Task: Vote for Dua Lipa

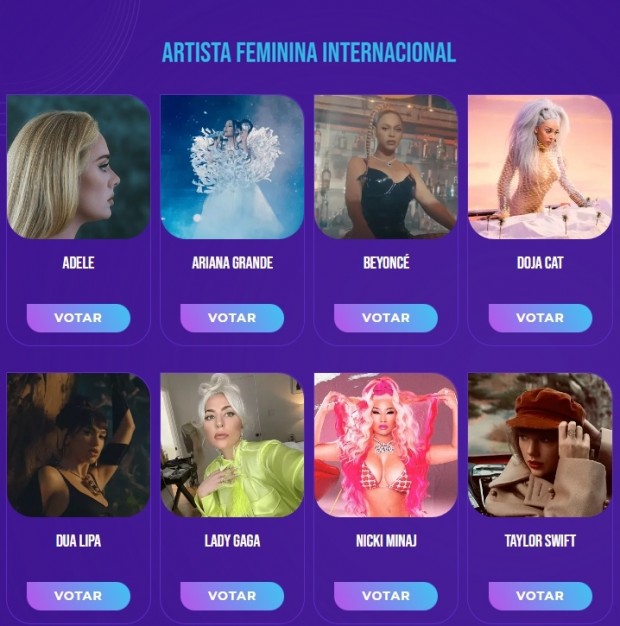Action: [78, 596]
